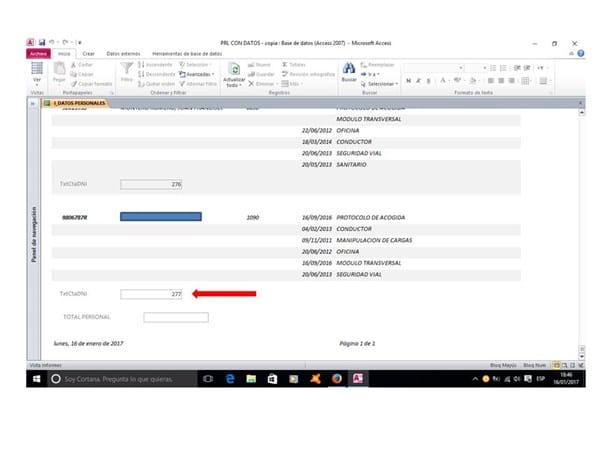Click the Access icon in the taskbar
The height and width of the screenshot is (450, 600).
[x=358, y=379]
